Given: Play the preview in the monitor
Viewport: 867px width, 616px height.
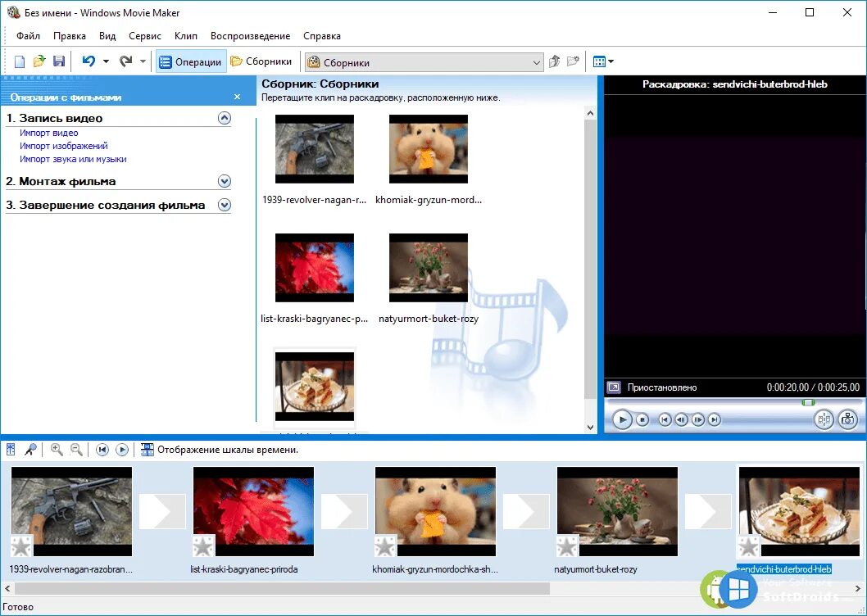Looking at the screenshot, I should click(x=621, y=420).
